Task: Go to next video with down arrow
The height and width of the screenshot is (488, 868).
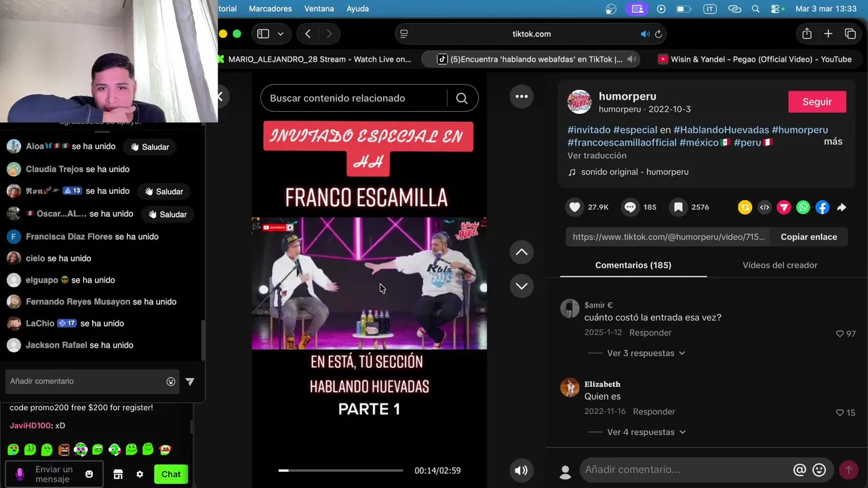Action: pos(521,286)
